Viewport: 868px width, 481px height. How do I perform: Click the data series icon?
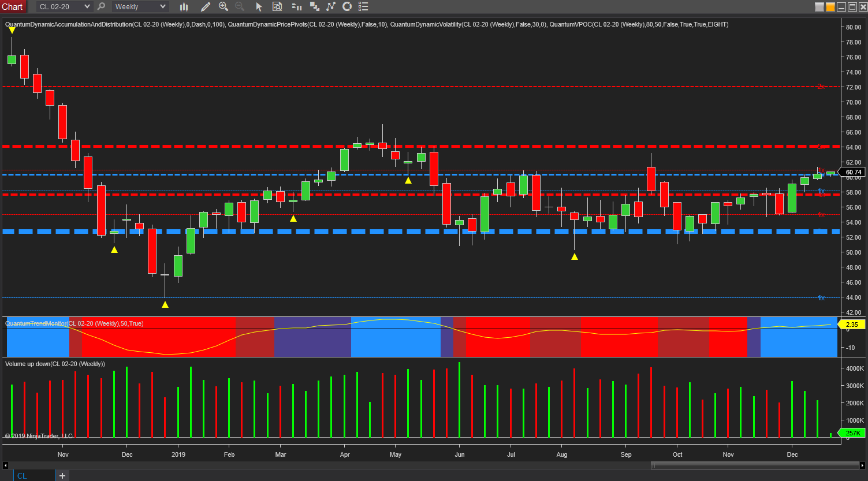[x=315, y=7]
